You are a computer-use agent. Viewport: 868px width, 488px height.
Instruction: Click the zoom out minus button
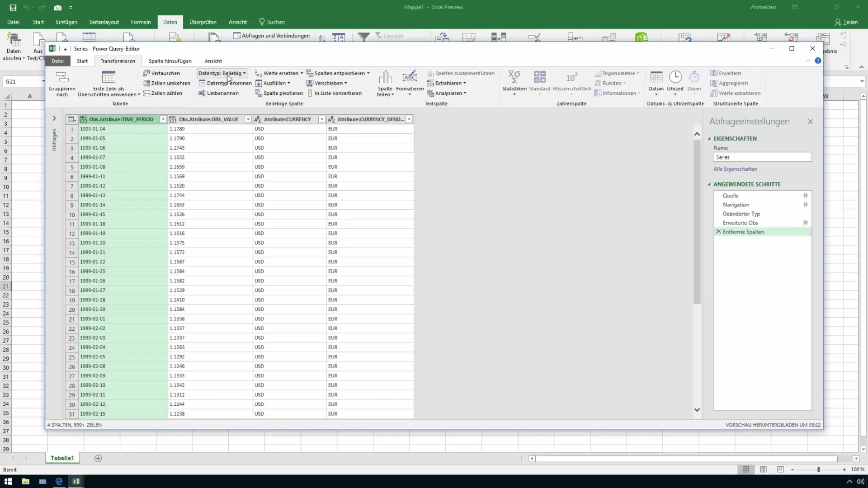(x=793, y=470)
